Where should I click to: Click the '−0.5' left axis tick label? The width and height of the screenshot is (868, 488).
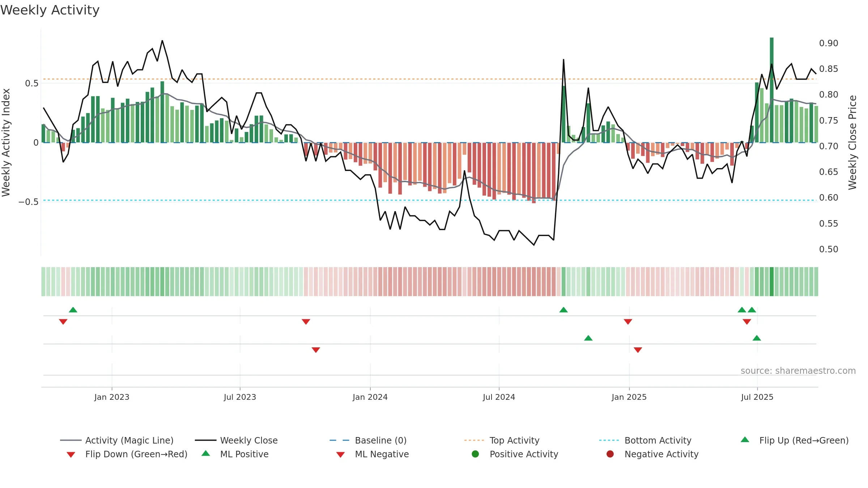pyautogui.click(x=28, y=202)
